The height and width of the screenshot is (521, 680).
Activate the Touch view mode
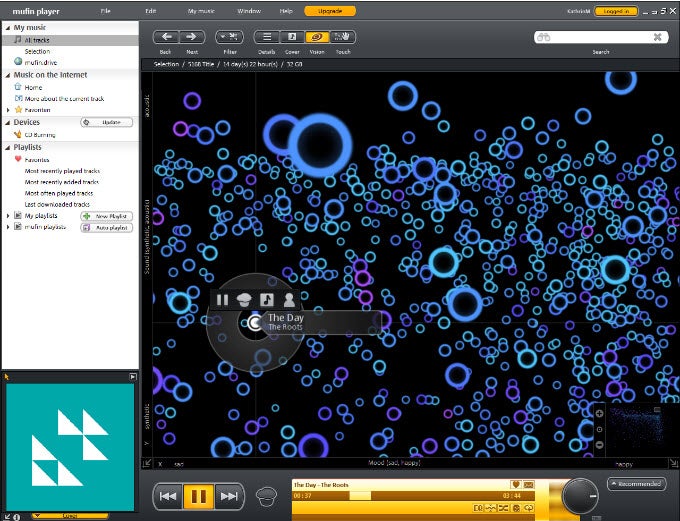point(343,37)
